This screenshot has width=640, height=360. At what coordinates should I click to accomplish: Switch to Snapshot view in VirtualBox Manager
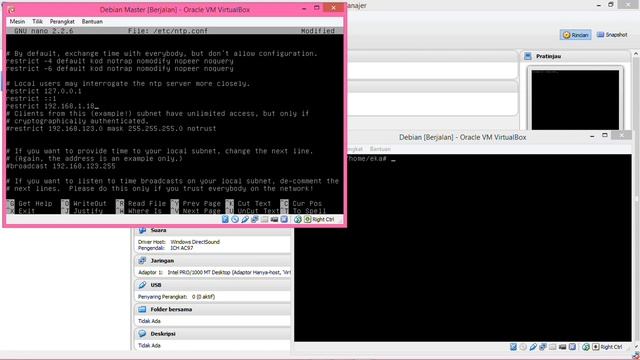pyautogui.click(x=612, y=35)
